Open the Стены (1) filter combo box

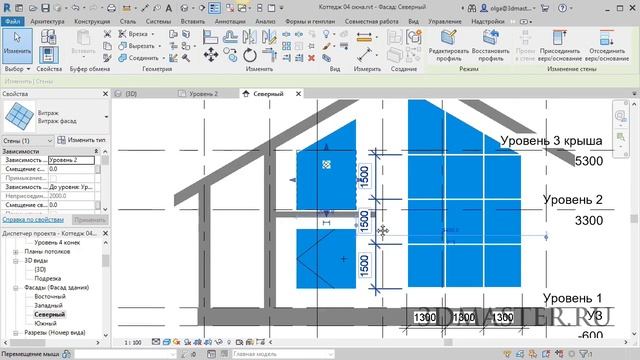pos(27,140)
